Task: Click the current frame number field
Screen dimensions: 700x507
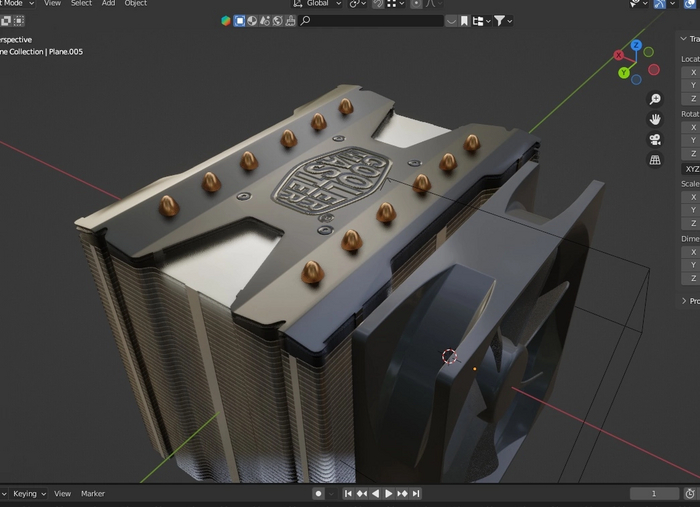Action: pos(654,494)
